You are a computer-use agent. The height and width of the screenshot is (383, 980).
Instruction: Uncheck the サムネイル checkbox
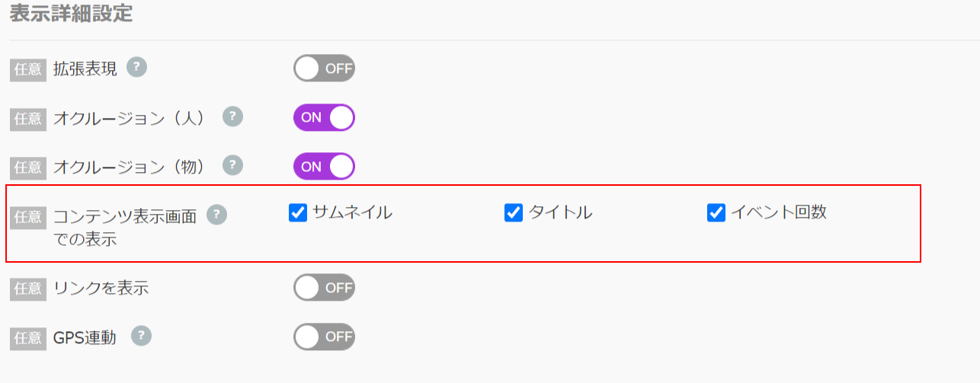tap(297, 213)
